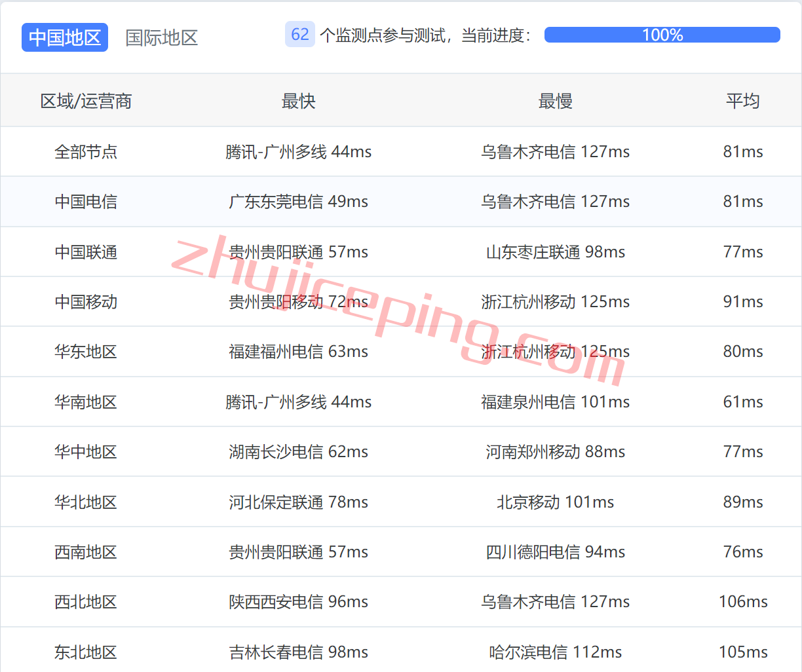Click 91ms average in 中国移动 row
802x672 pixels.
(x=743, y=302)
